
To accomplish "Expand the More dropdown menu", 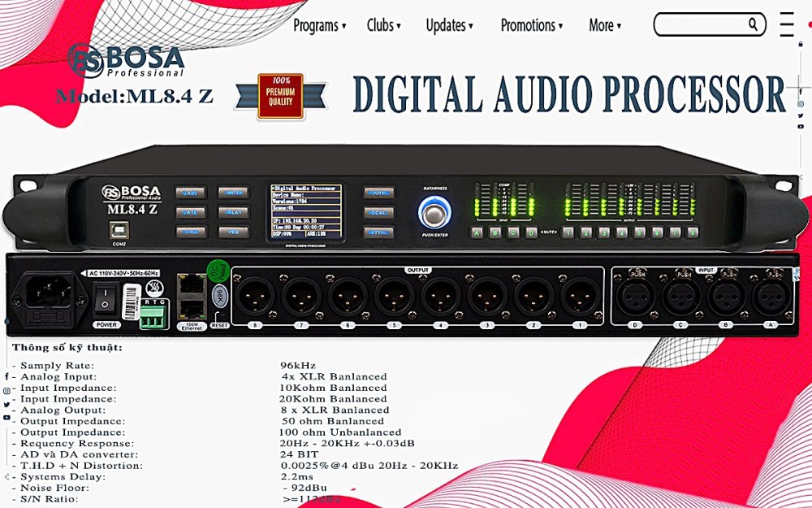I will (605, 25).
